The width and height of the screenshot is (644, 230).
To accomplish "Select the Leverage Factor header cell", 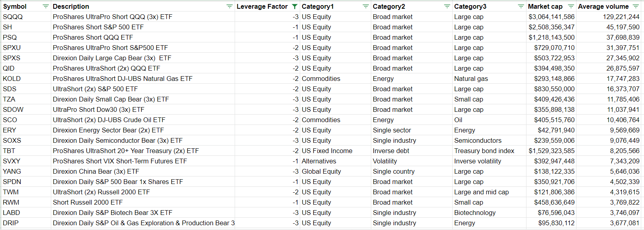I will [x=267, y=6].
